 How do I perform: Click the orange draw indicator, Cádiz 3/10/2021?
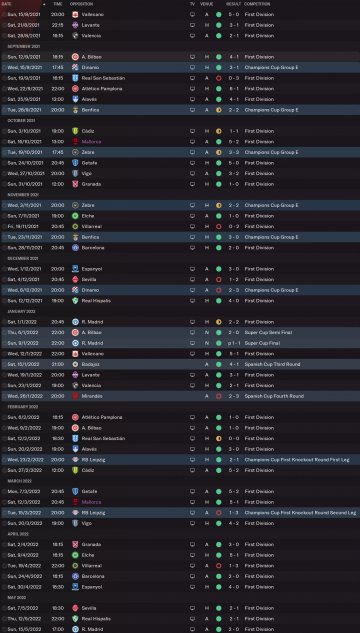[219, 131]
